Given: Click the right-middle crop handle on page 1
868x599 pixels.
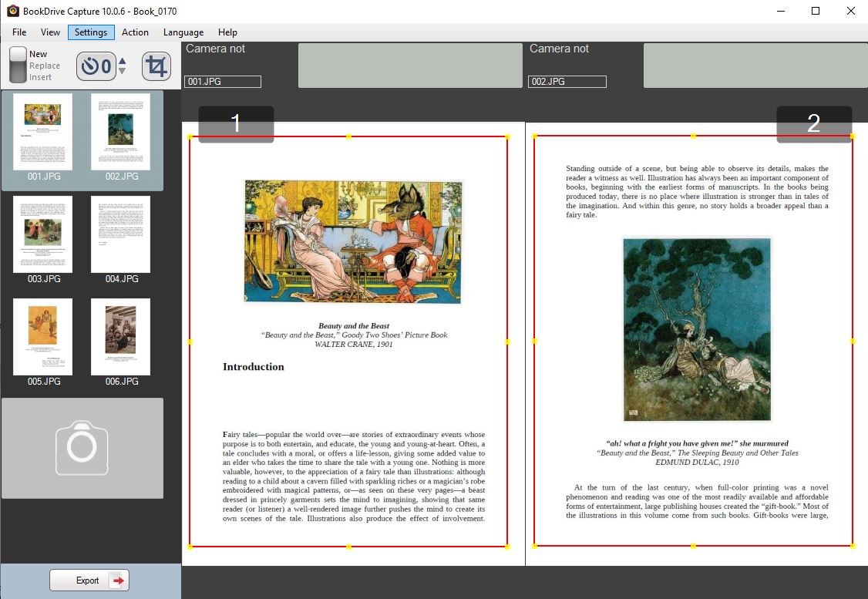Looking at the screenshot, I should click(507, 342).
